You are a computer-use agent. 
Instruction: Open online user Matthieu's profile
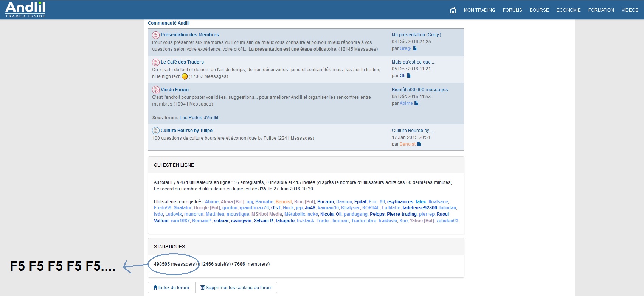click(215, 214)
